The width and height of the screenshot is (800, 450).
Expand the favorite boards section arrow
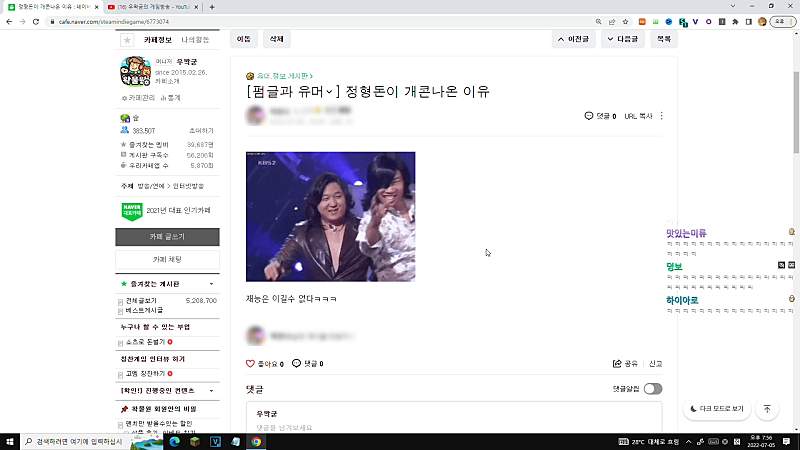click(x=211, y=284)
